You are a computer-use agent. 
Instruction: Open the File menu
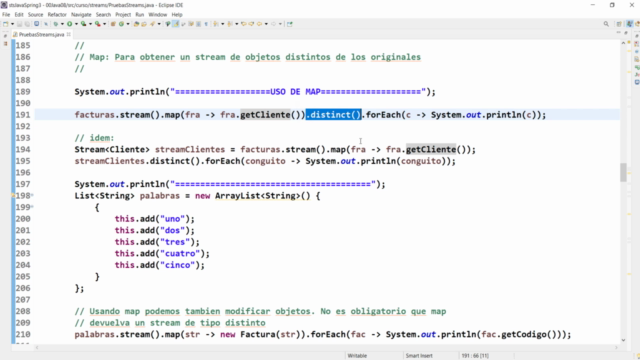(6, 14)
